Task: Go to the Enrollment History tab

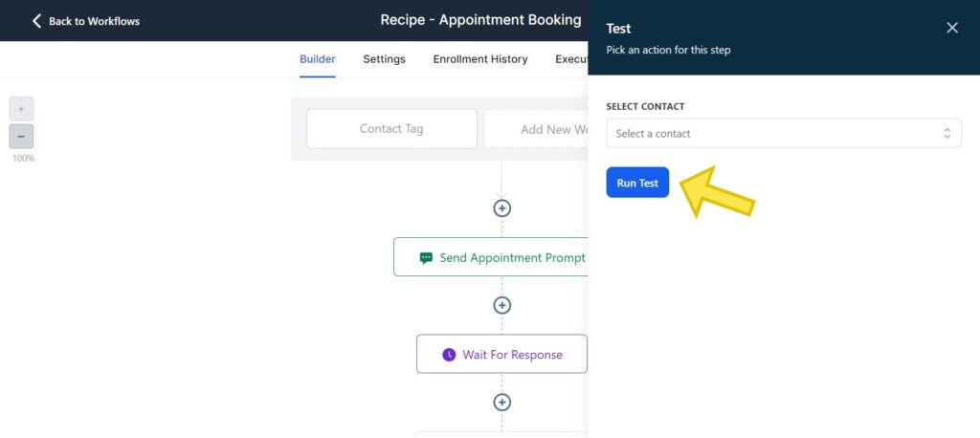Action: [480, 59]
